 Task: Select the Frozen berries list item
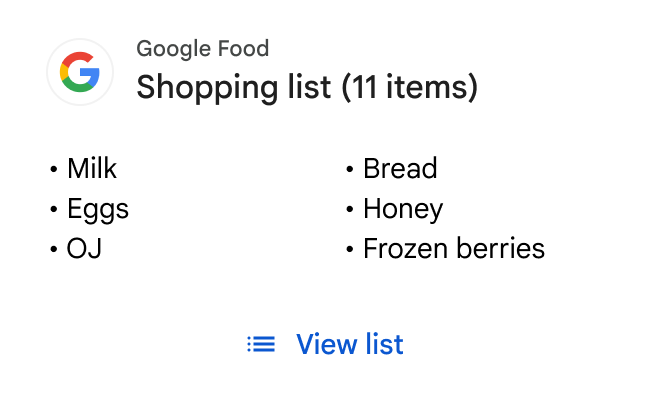453,249
